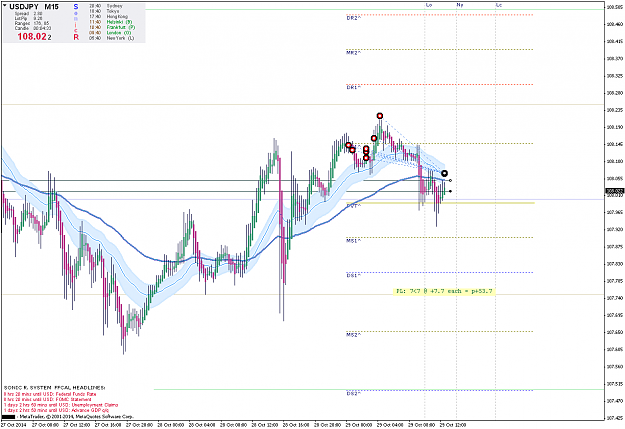Click the yellow PL profit summary box
The height and width of the screenshot is (429, 625).
pos(444,291)
